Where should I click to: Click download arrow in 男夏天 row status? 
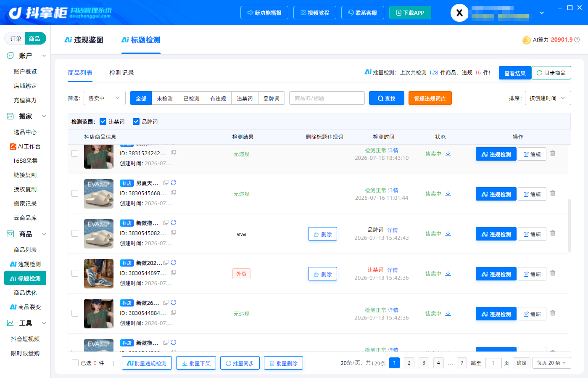point(448,193)
